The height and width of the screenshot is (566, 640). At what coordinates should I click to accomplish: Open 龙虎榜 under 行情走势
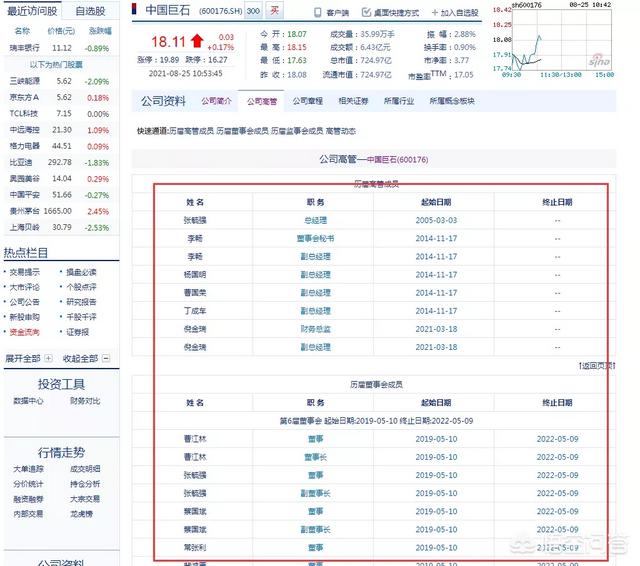pyautogui.click(x=81, y=514)
